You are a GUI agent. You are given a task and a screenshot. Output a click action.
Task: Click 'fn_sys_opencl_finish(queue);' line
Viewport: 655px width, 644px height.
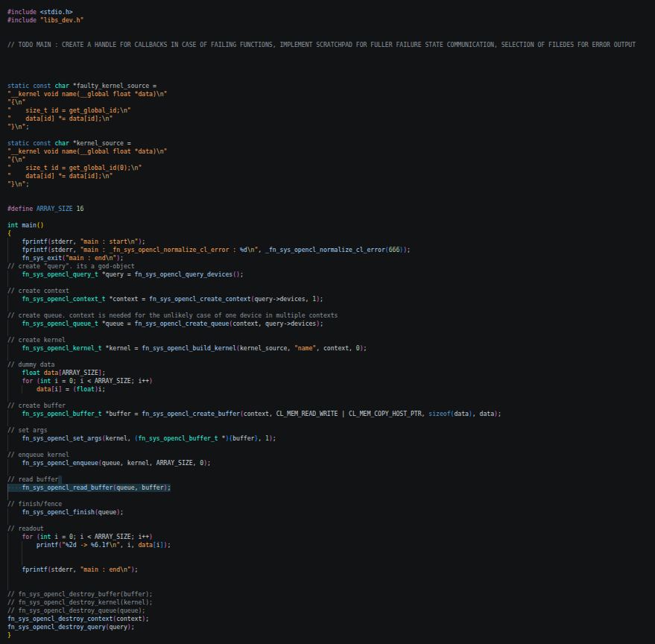(73, 512)
